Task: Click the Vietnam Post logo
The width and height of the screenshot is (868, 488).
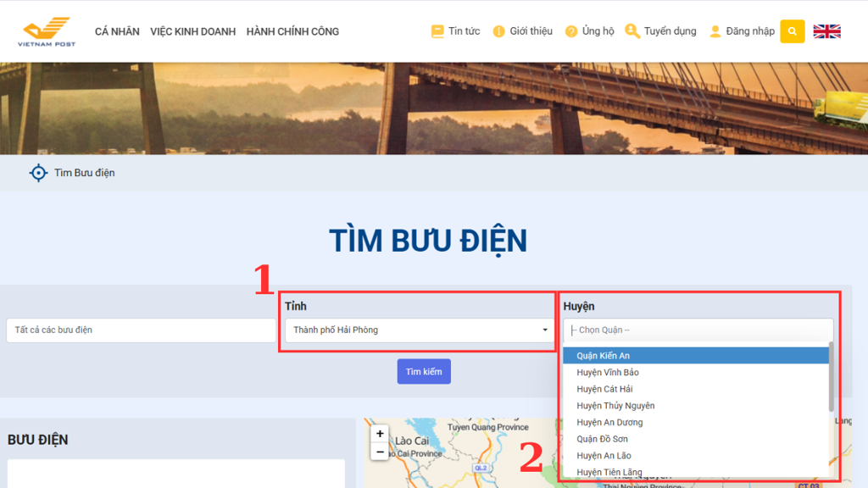Action: (47, 31)
